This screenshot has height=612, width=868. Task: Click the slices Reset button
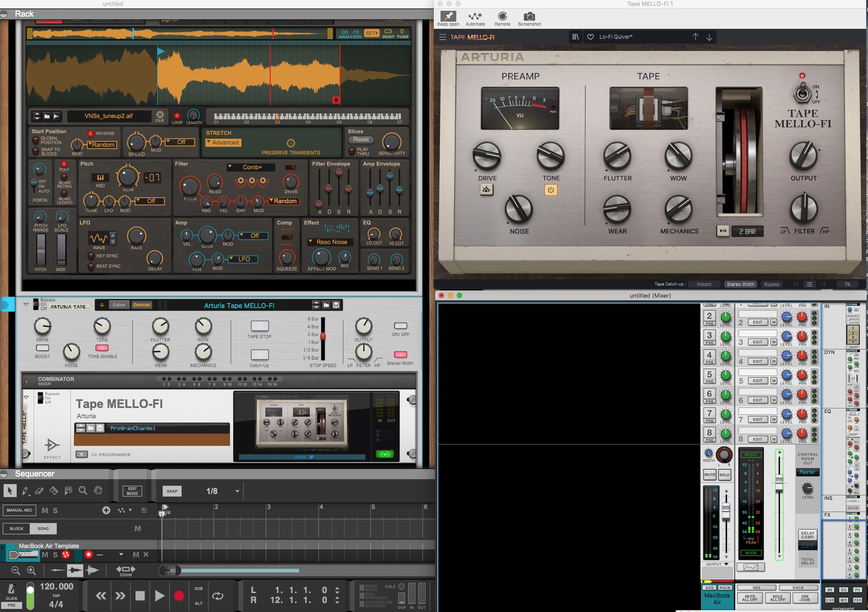pyautogui.click(x=361, y=140)
